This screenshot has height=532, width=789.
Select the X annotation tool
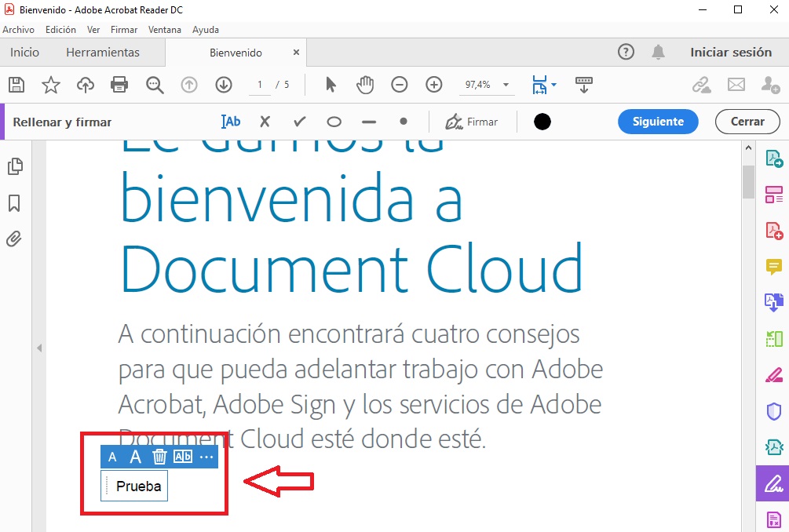click(265, 122)
